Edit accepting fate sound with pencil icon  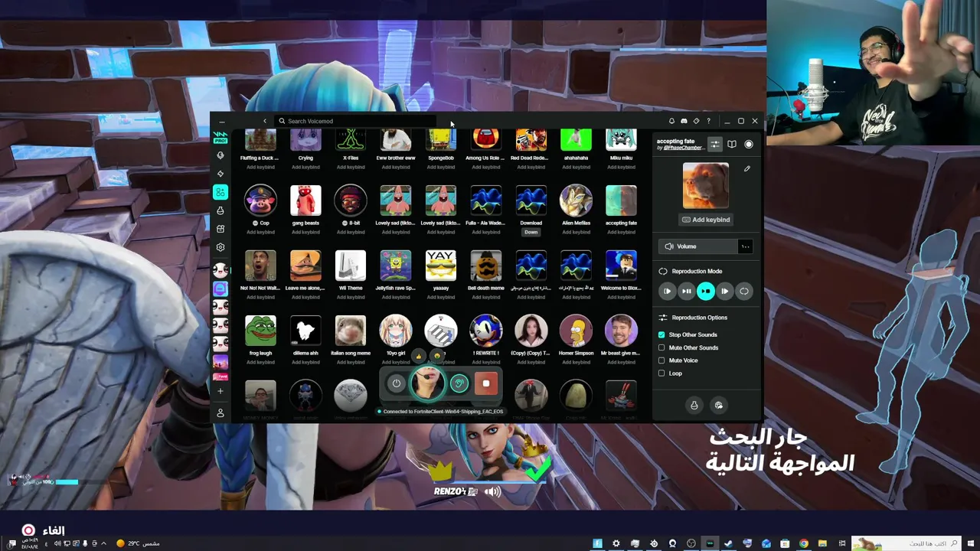point(747,168)
